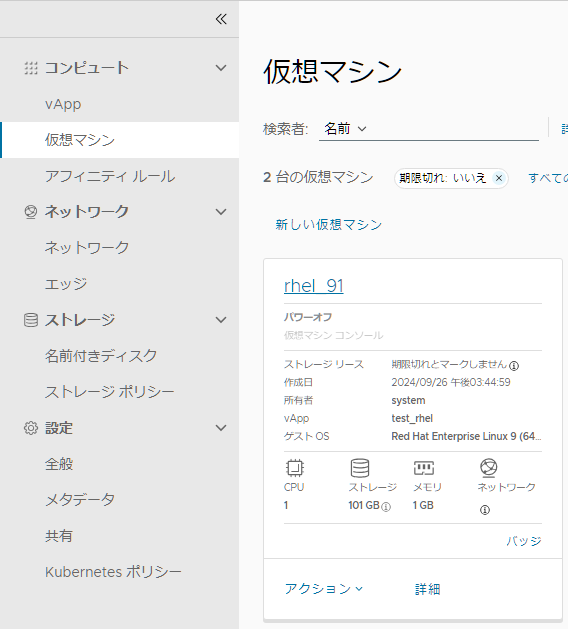Collapse the 設定 section chevron
This screenshot has width=568, height=629.
(x=221, y=428)
